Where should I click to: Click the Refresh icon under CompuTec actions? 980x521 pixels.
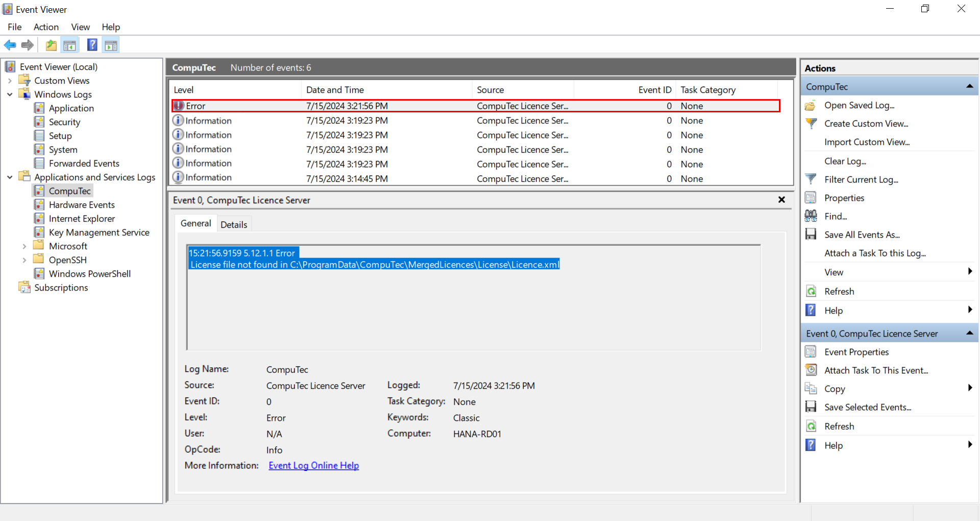click(x=812, y=291)
